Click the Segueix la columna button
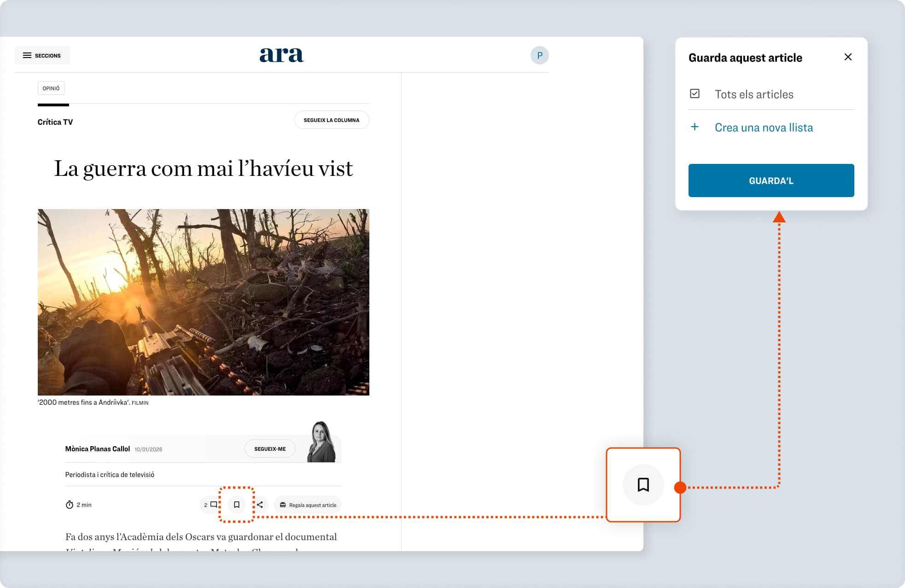The image size is (905, 588). pyautogui.click(x=331, y=120)
